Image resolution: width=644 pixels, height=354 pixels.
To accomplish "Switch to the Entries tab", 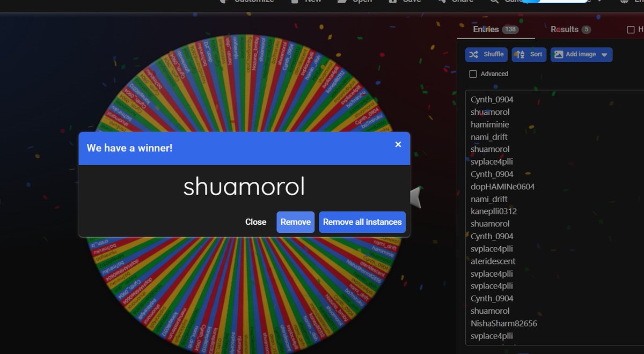I will pyautogui.click(x=495, y=29).
